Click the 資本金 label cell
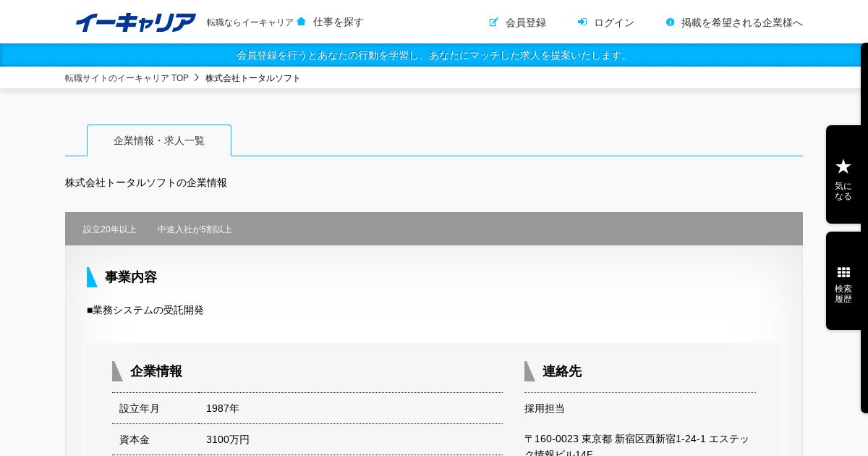This screenshot has height=456, width=868. click(x=156, y=439)
